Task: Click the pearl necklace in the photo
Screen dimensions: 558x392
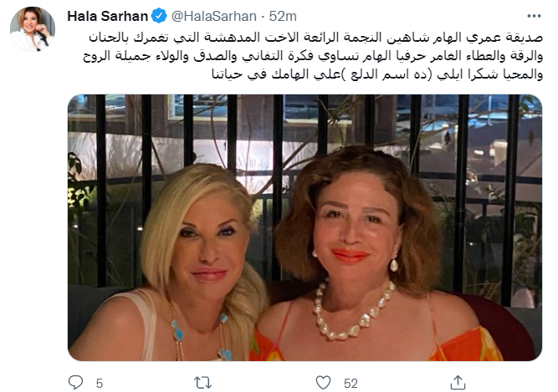Action: [x=353, y=310]
